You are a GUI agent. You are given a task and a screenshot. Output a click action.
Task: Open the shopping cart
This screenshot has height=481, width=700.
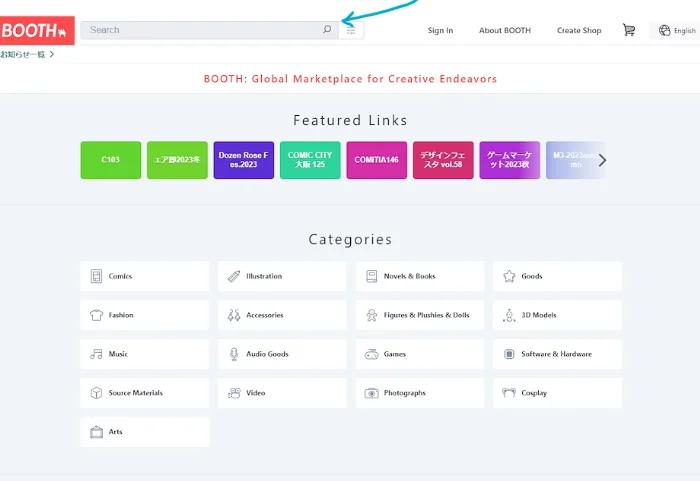pyautogui.click(x=629, y=30)
